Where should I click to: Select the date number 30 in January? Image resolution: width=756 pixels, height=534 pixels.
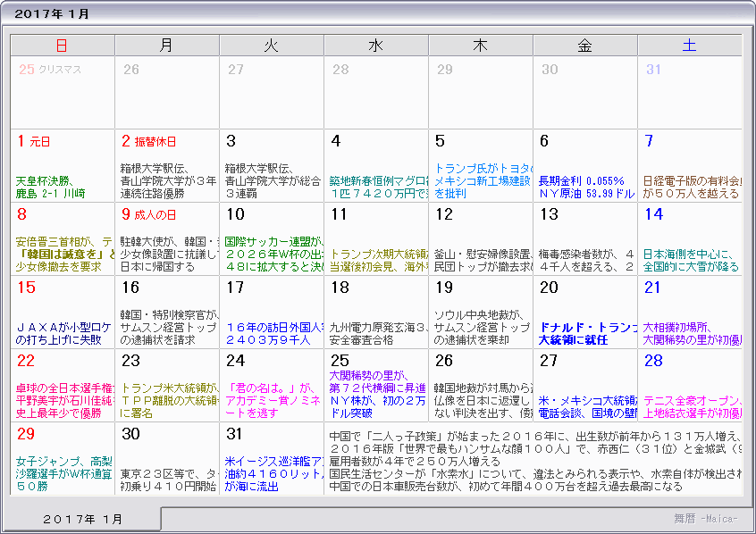pos(130,434)
